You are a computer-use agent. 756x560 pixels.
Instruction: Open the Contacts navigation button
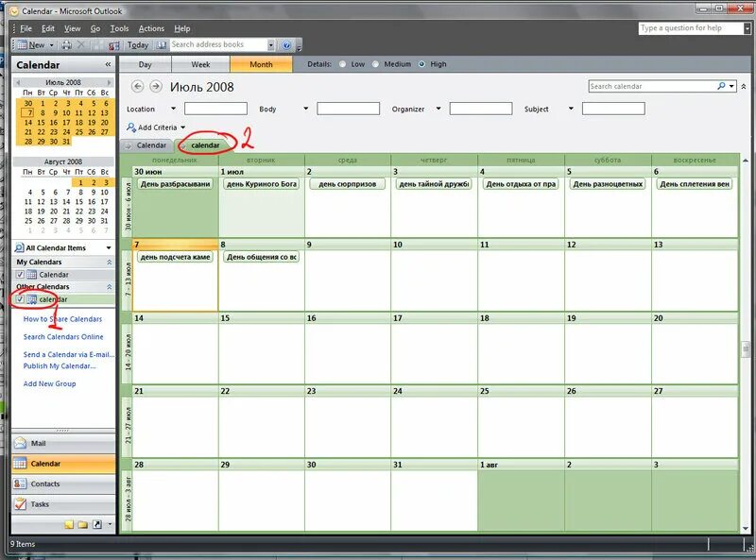tap(63, 484)
